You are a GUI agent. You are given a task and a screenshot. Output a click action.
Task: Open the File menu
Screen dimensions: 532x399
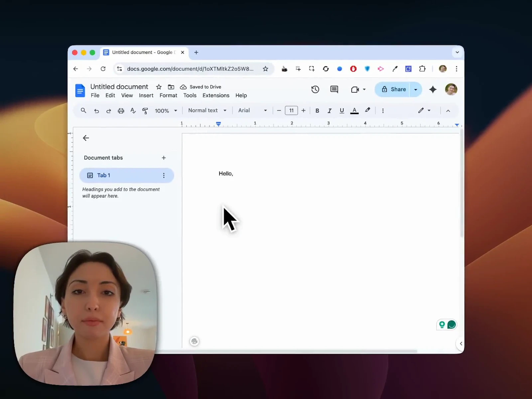(95, 95)
